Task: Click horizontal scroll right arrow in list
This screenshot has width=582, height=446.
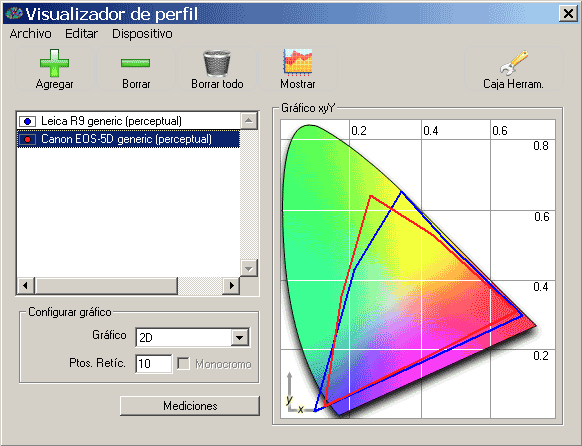Action: [x=231, y=286]
